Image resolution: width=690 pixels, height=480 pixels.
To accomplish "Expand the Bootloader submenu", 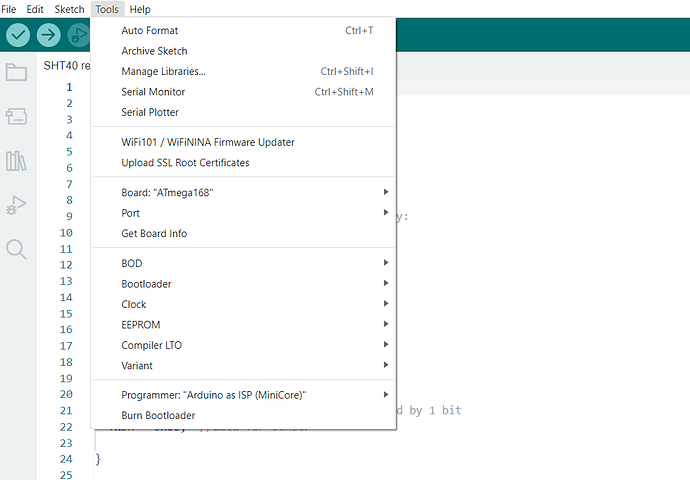I will click(x=243, y=284).
